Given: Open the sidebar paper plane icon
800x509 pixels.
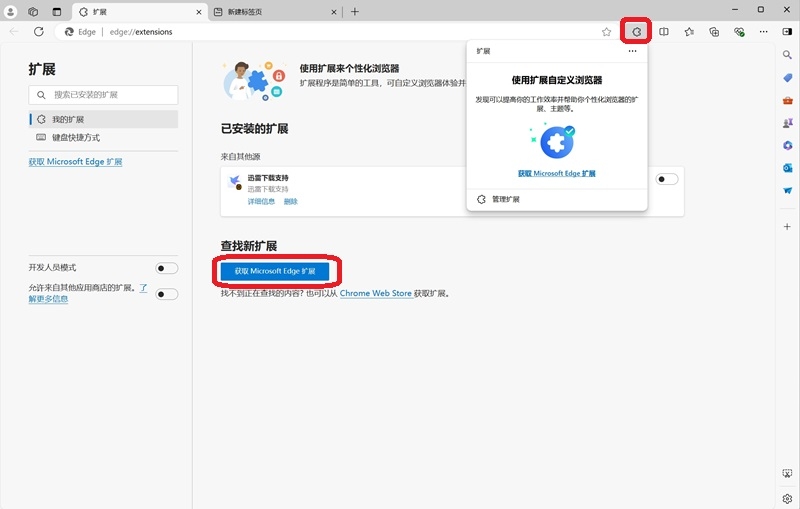Looking at the screenshot, I should [787, 190].
